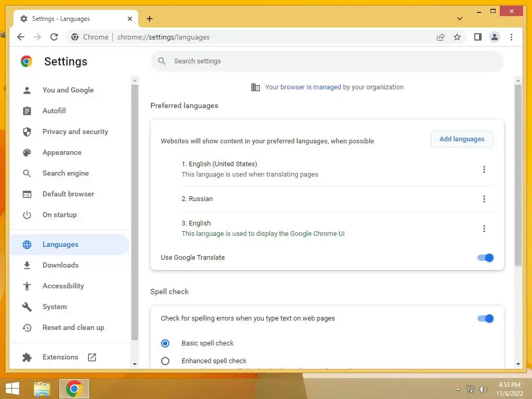Viewport: 532px width, 399px height.
Task: Click the Add languages button
Action: (462, 139)
